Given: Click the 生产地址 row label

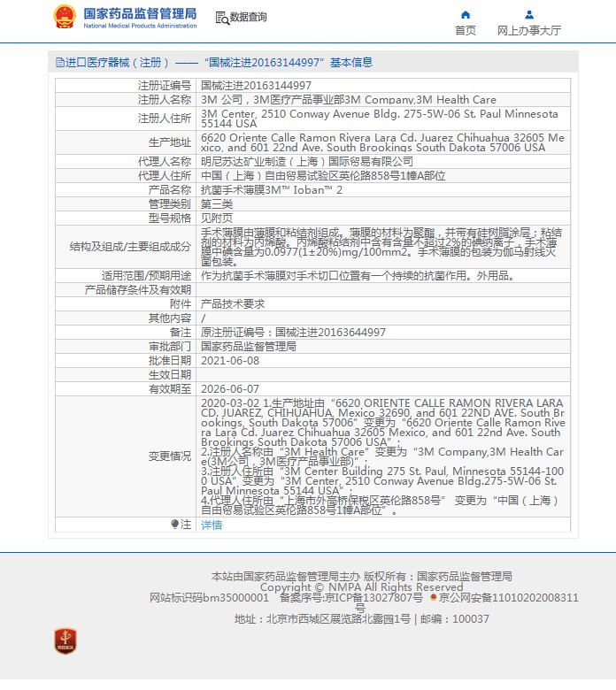Looking at the screenshot, I should coord(170,142).
